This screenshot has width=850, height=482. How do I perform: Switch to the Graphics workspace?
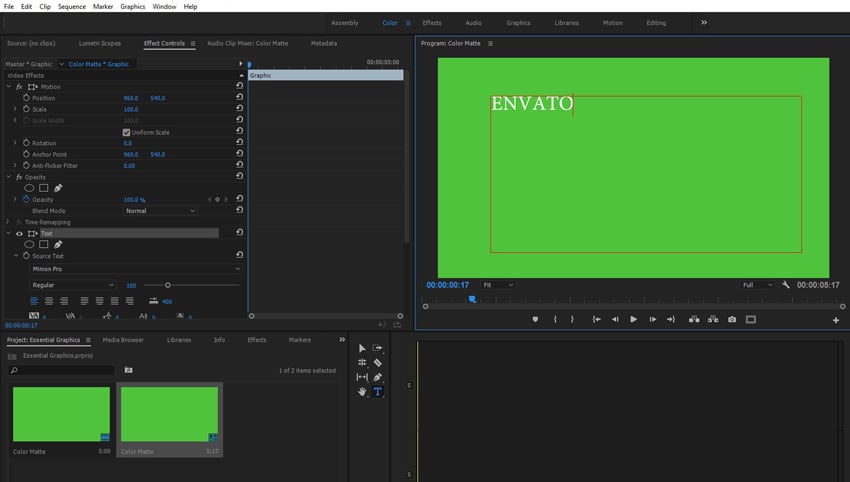pos(518,22)
